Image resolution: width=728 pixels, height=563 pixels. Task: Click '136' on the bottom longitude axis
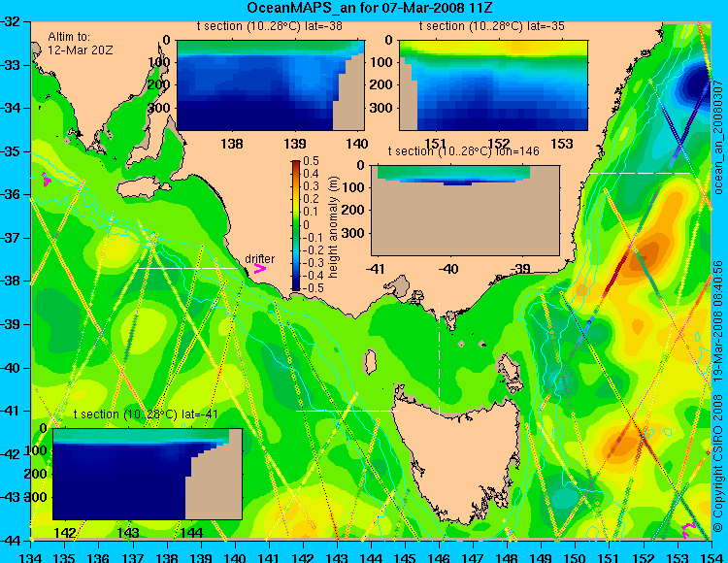click(99, 557)
